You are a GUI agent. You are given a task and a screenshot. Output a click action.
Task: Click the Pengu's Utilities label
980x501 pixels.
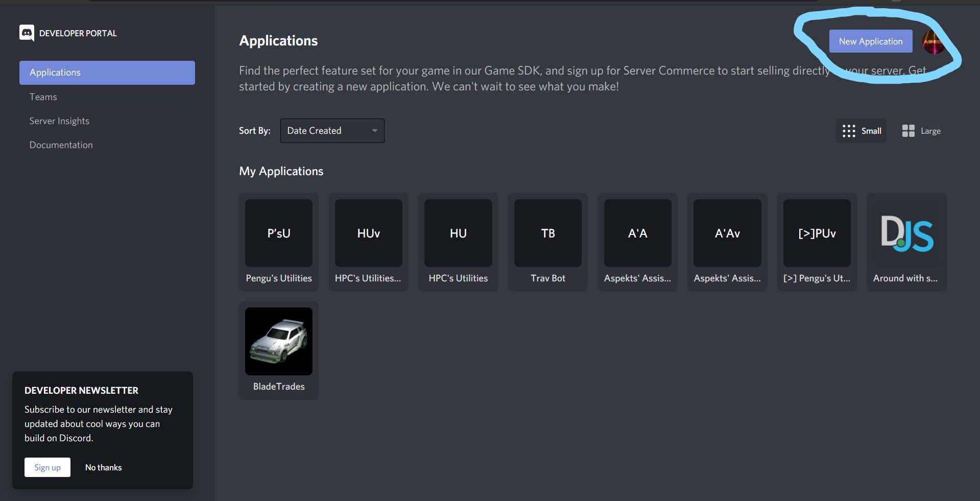tap(279, 278)
